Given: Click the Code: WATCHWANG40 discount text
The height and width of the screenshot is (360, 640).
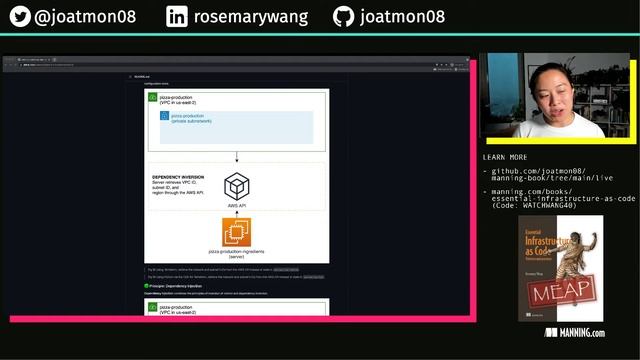Looking at the screenshot, I should point(534,206).
